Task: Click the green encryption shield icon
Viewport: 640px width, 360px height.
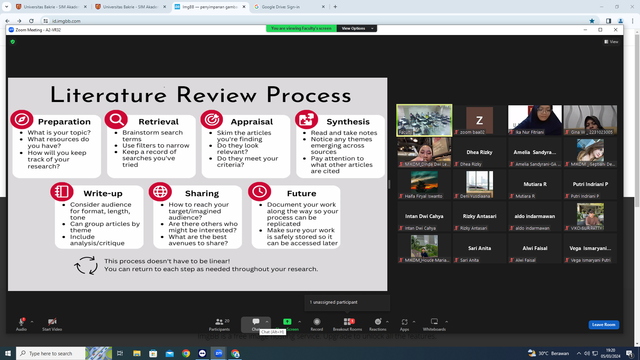Action: (x=13, y=42)
